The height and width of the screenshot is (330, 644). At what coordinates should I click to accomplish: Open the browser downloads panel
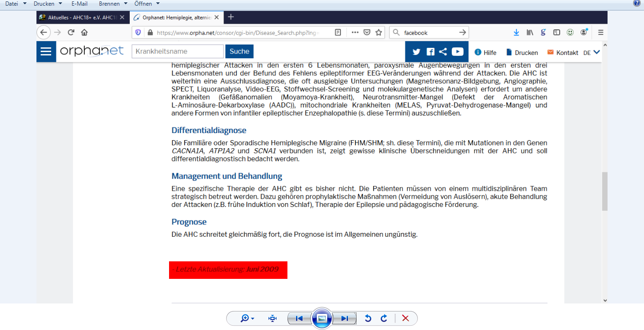point(516,33)
